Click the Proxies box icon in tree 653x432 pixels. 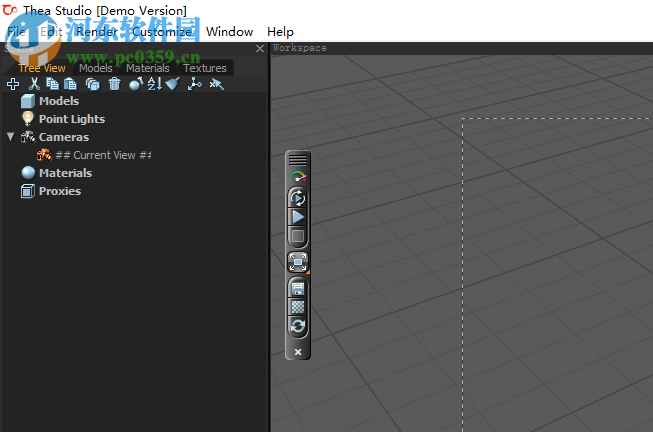pyautogui.click(x=28, y=191)
